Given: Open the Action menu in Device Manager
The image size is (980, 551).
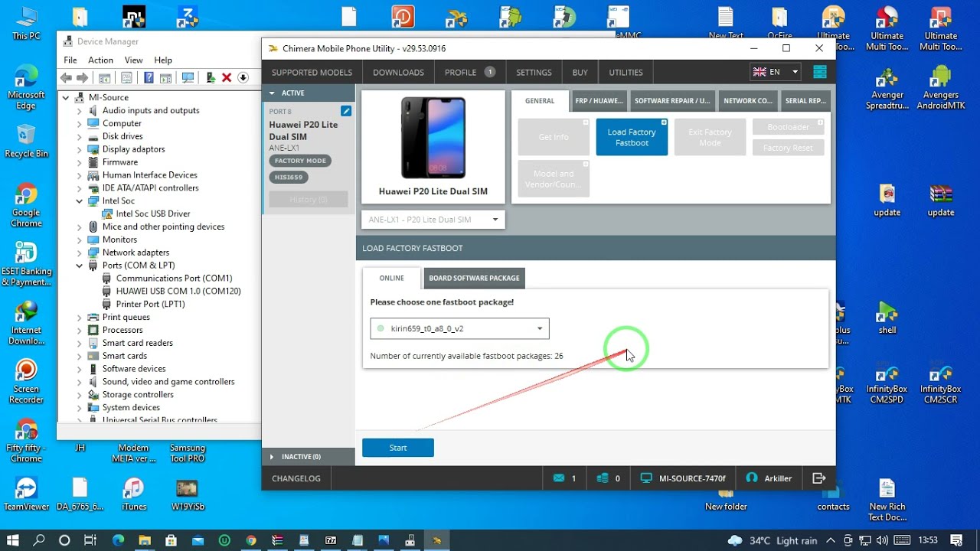Looking at the screenshot, I should (100, 60).
